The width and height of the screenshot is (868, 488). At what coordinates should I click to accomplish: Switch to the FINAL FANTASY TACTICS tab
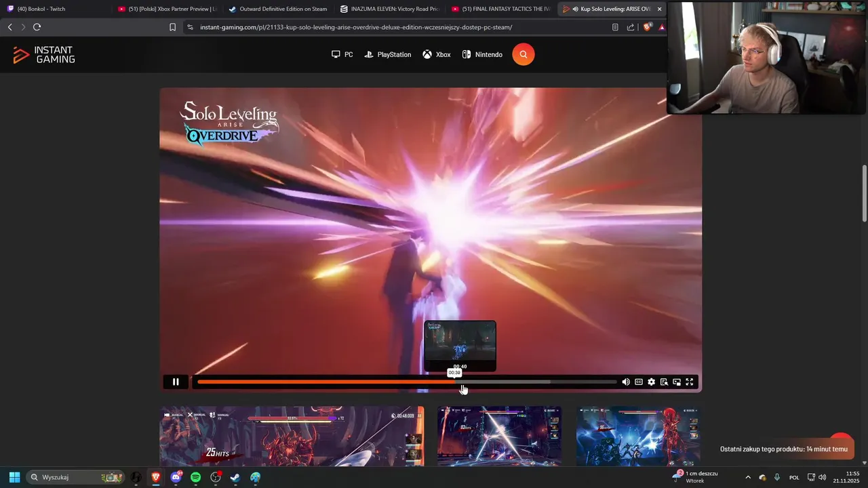click(x=500, y=9)
